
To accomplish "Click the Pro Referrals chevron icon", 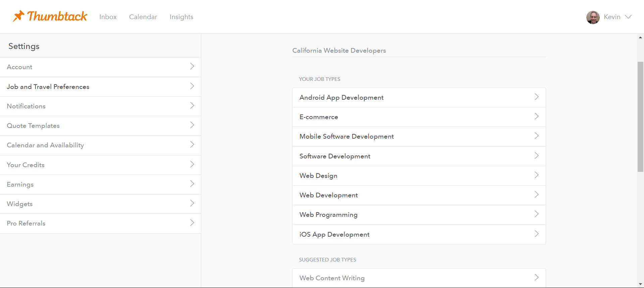I will 192,223.
